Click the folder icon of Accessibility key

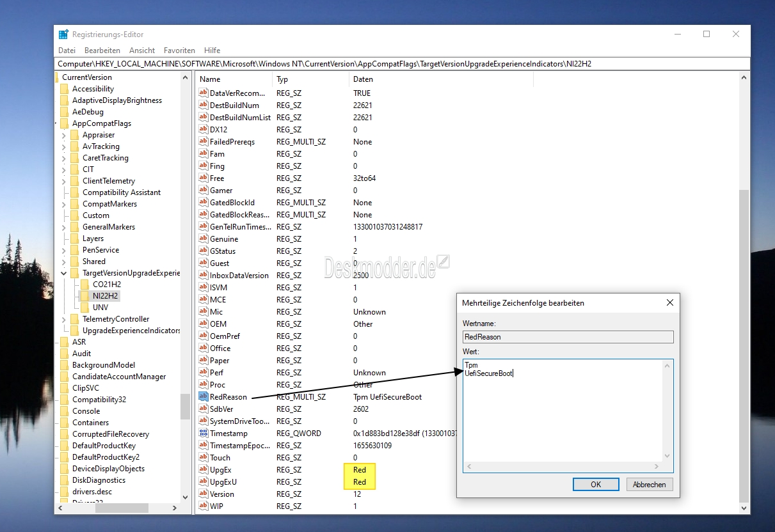coord(64,88)
